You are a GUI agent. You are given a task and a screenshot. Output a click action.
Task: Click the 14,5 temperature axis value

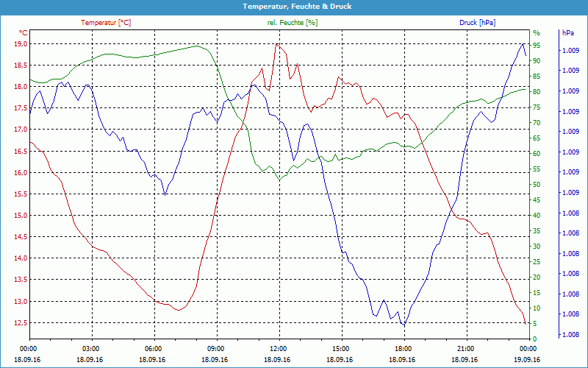(x=21, y=237)
